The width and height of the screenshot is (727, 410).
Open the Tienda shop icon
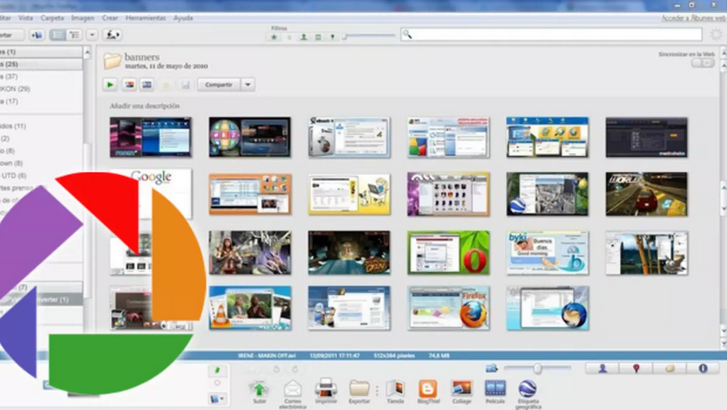(395, 388)
